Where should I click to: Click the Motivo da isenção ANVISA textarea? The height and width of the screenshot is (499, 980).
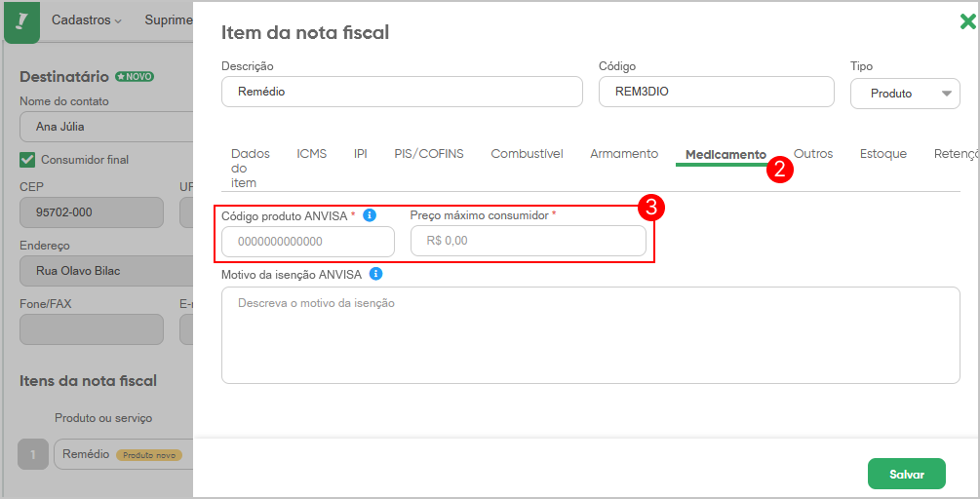pos(591,335)
